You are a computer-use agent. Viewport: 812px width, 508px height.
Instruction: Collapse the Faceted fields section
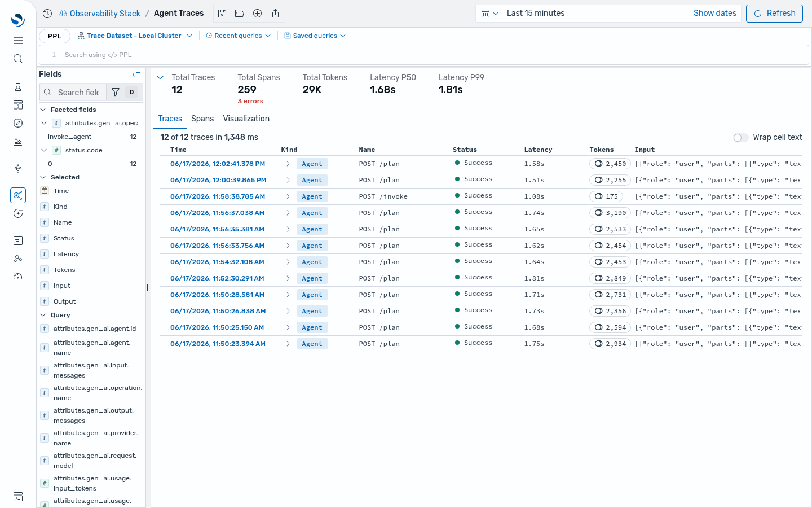pyautogui.click(x=43, y=110)
